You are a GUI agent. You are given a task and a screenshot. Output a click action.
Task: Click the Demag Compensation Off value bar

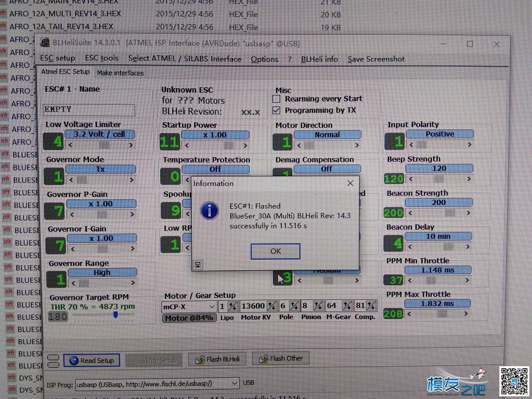click(327, 168)
